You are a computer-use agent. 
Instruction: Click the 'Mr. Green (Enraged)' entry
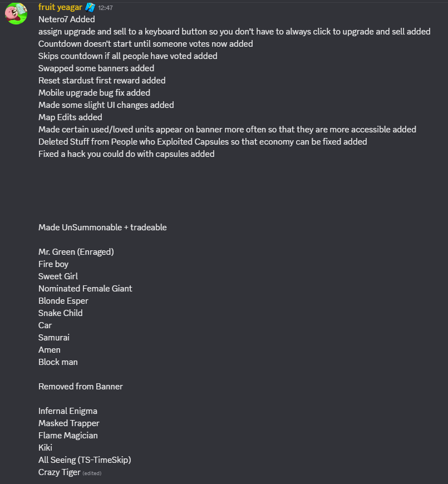76,252
